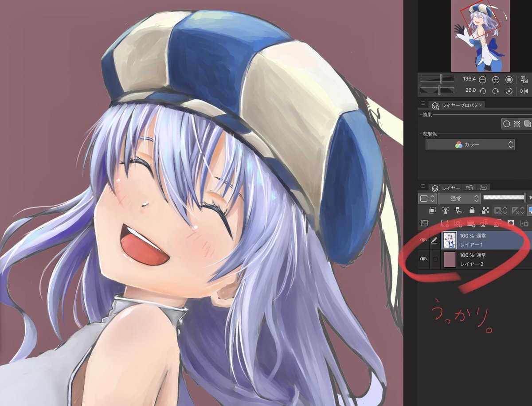Viewport: 532px width, 406px height.
Task: Toggle set as reference layer lighthouse icon
Action: pos(446,211)
